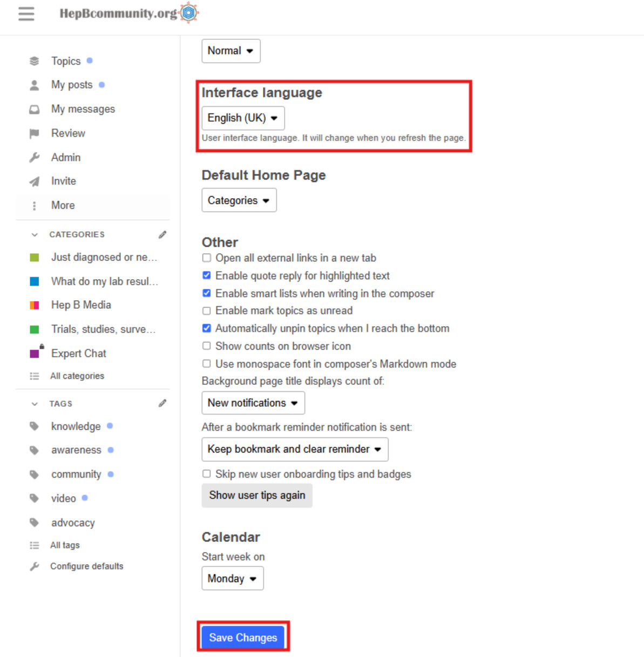Viewport: 644px width, 657px height.
Task: Click the purple Expert Chat category swatch
Action: (x=35, y=354)
